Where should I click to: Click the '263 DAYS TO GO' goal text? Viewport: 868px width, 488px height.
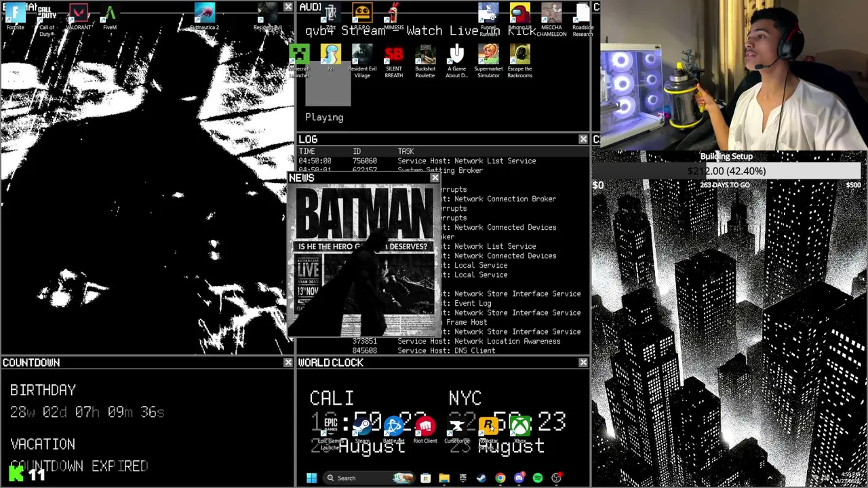(725, 185)
